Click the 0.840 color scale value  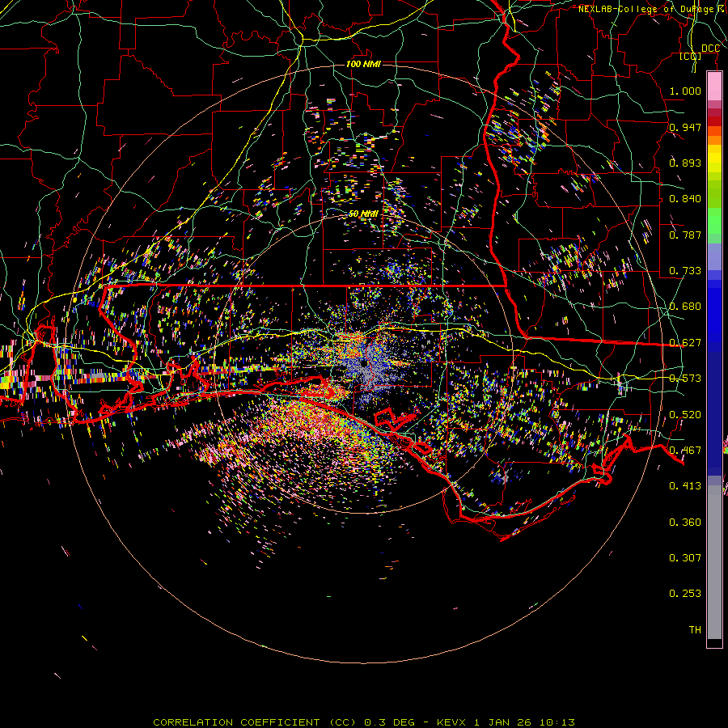(685, 199)
